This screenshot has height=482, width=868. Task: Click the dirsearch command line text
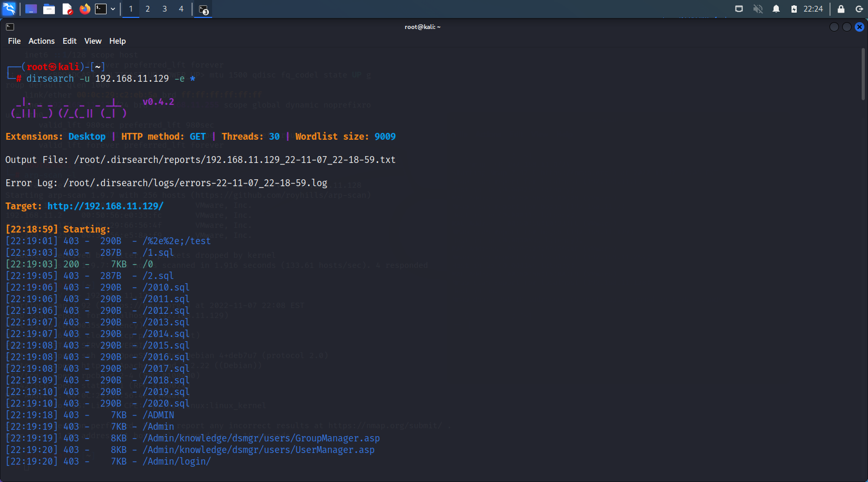[111, 79]
